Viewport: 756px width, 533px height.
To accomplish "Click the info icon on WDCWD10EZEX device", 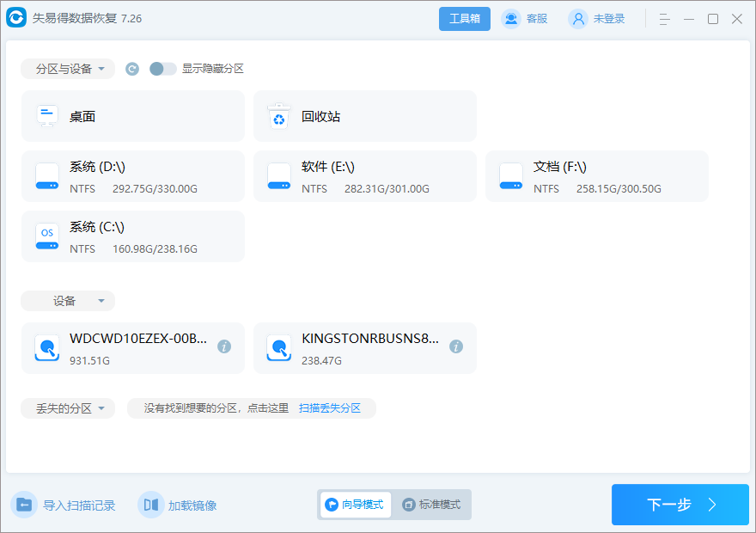I will point(223,345).
